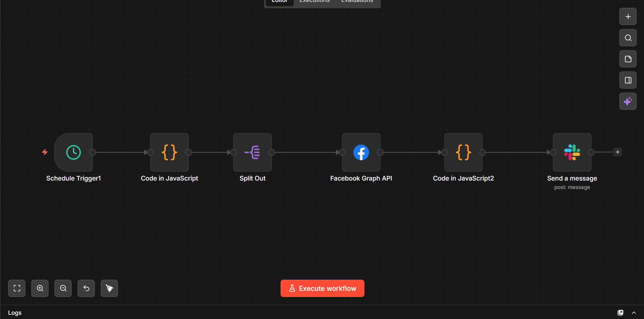
Task: Open the Facebook Graph API node
Action: click(x=361, y=152)
